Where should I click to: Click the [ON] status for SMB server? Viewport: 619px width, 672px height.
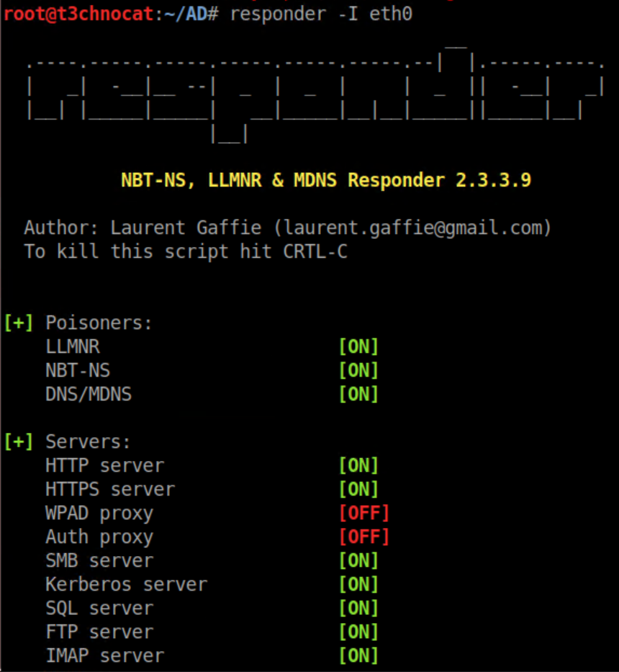(x=358, y=561)
